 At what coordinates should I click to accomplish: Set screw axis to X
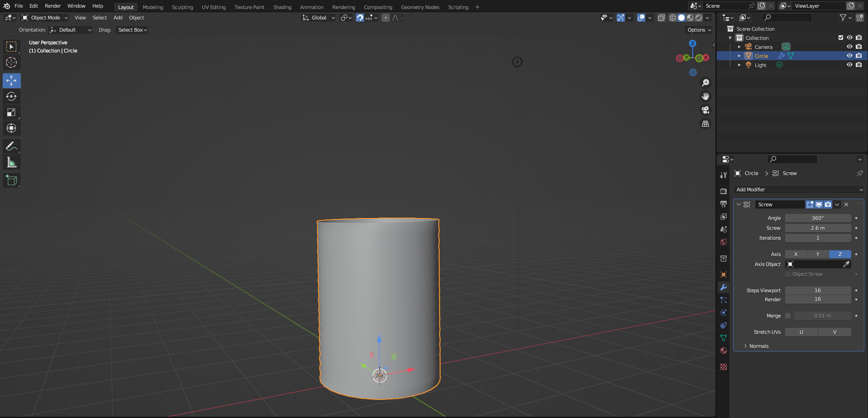(796, 254)
